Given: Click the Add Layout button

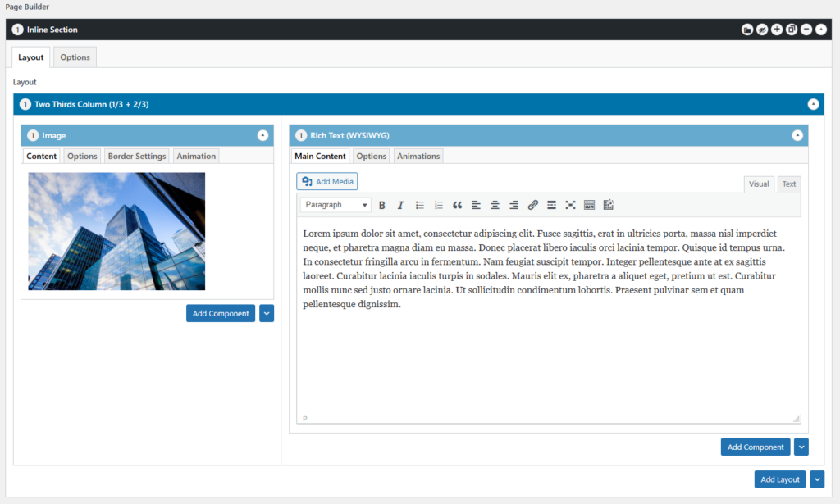Looking at the screenshot, I should pos(779,479).
